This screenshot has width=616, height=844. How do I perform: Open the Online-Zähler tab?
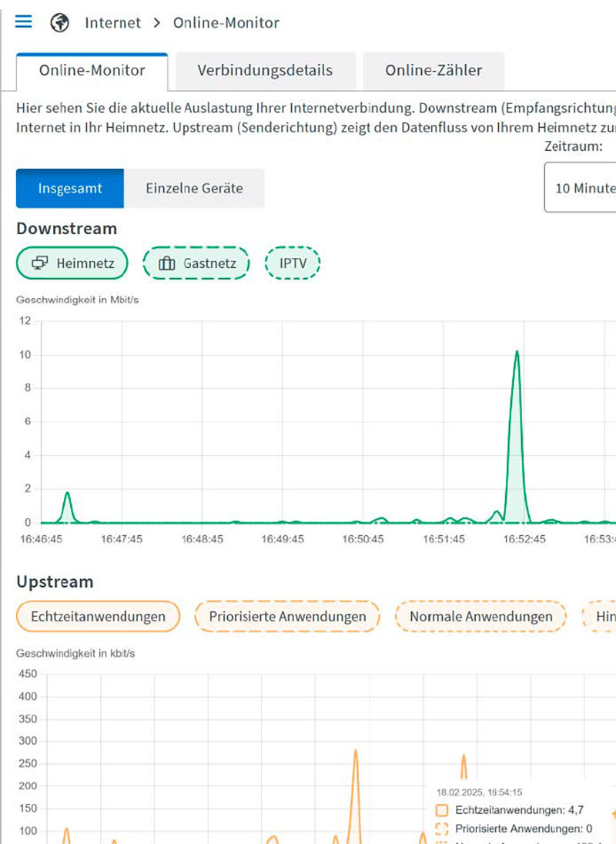coord(433,70)
